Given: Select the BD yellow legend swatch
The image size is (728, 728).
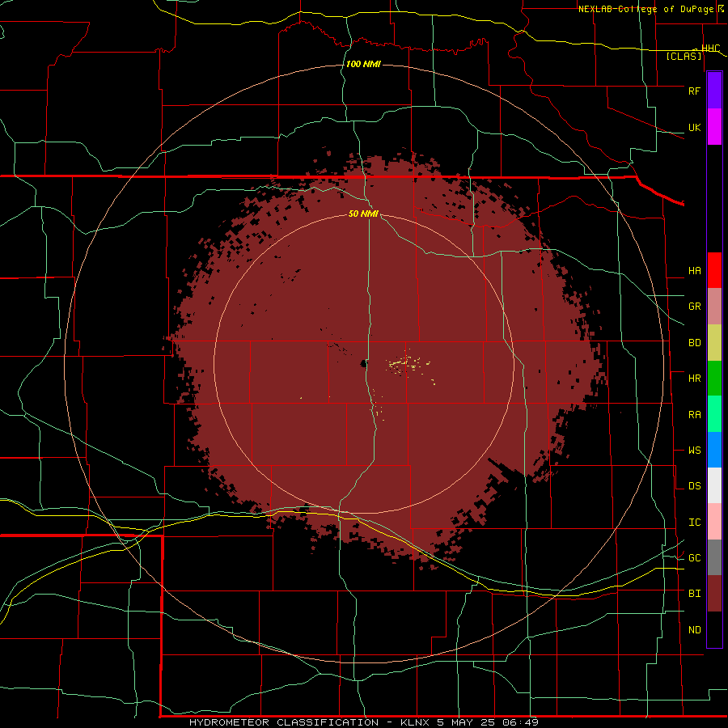Looking at the screenshot, I should coord(714,343).
